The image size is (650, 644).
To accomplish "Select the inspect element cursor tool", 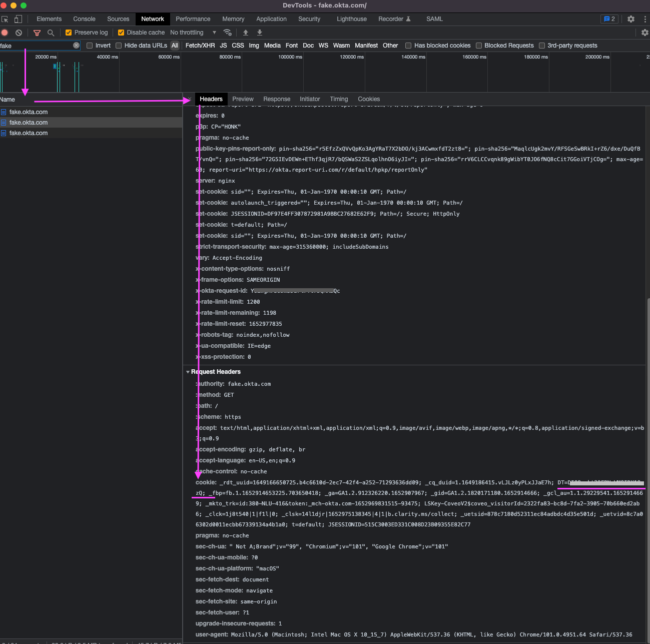I will 6,19.
